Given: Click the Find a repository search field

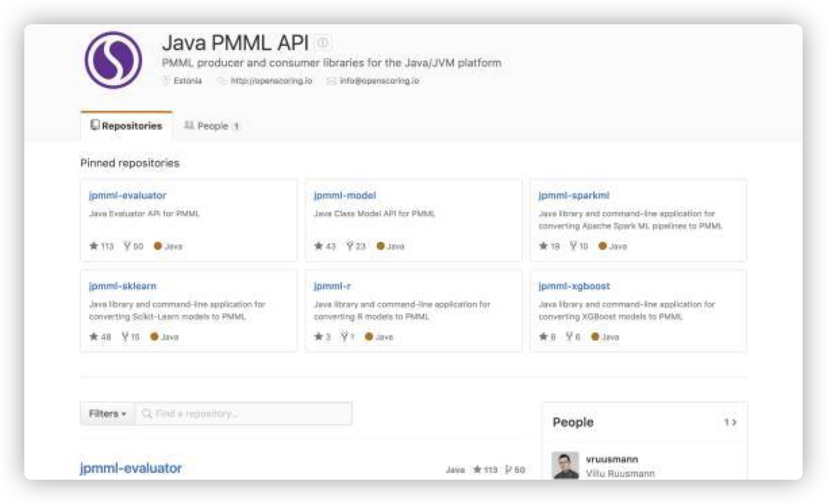Looking at the screenshot, I should click(x=243, y=413).
